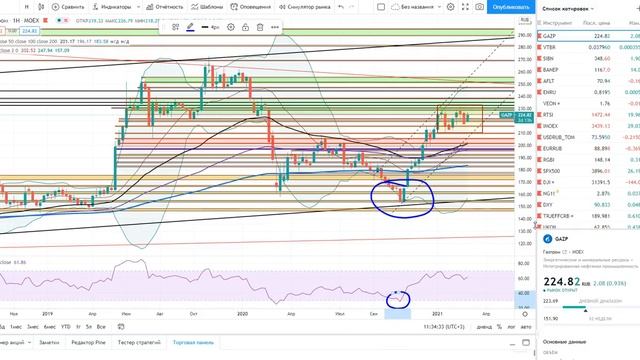The image size is (640, 360).
Task: Start the Market simulator (Симулятор рынка)
Action: coord(304,7)
